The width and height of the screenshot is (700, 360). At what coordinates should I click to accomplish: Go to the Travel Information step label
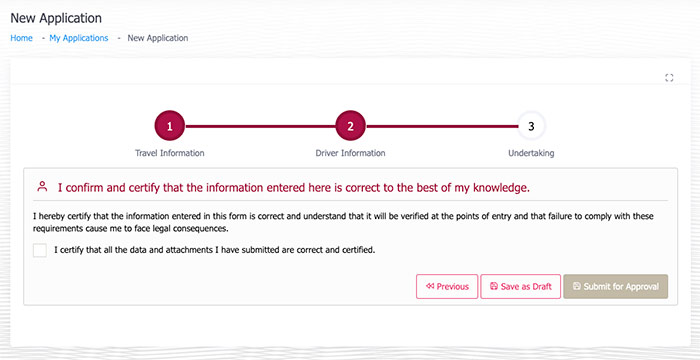click(x=170, y=153)
